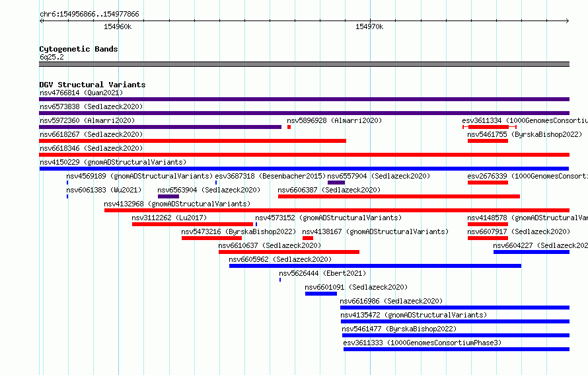588x375 pixels.
Task: Click the small red bar under nsv4138167
Action: tap(308, 238)
